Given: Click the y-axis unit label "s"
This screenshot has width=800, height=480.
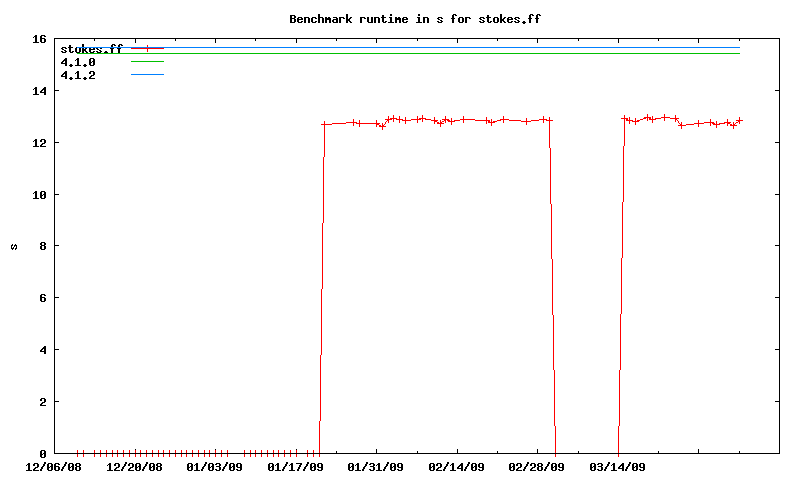Looking at the screenshot, I should pyautogui.click(x=14, y=246).
